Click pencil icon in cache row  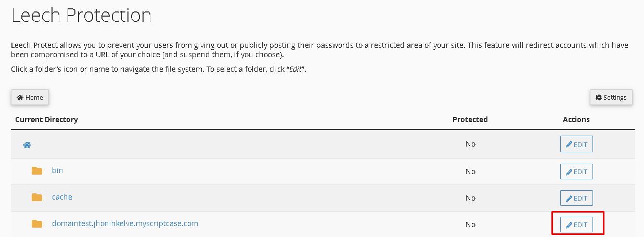point(569,198)
